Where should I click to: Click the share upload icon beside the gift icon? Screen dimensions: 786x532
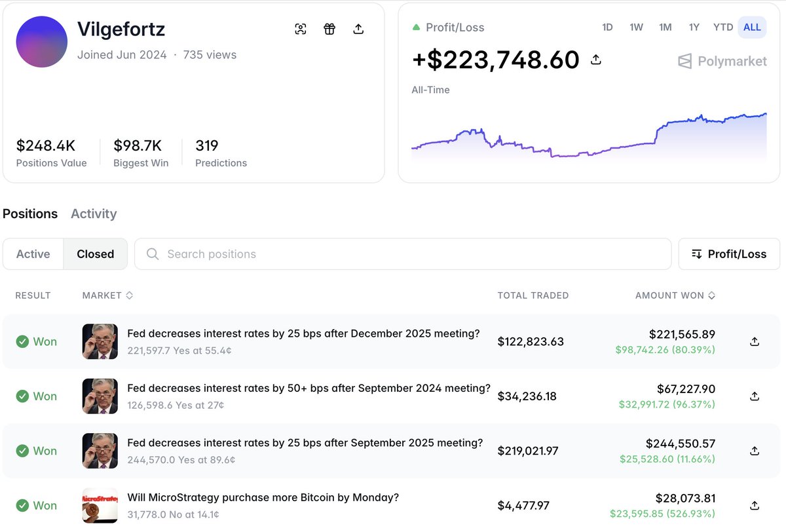tap(358, 29)
